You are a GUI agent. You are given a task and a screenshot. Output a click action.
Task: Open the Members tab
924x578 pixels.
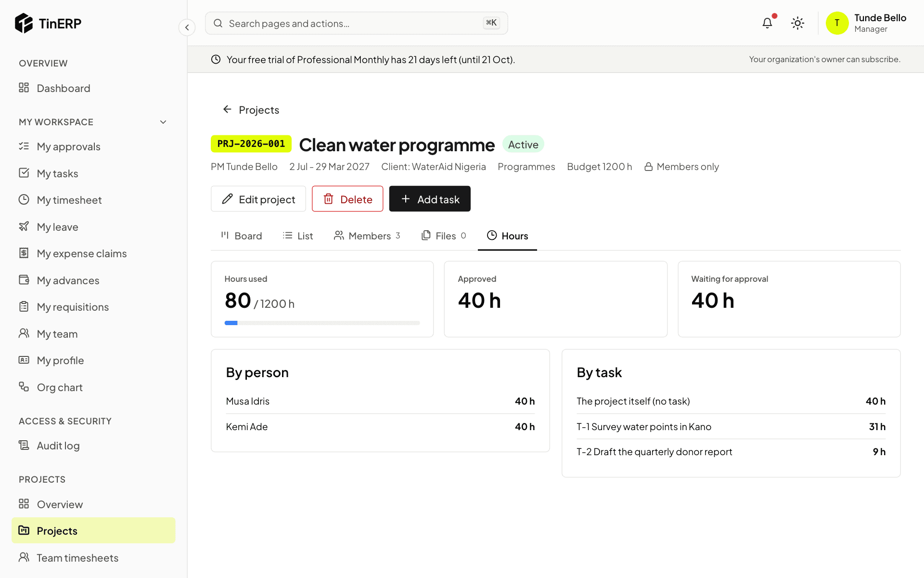click(x=367, y=236)
